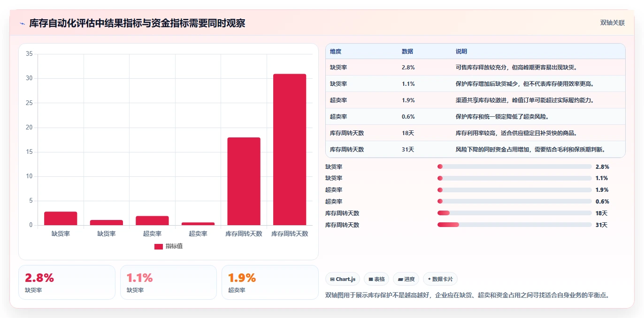
Task: Click the table cell reading 18天
Action: pyautogui.click(x=408, y=133)
